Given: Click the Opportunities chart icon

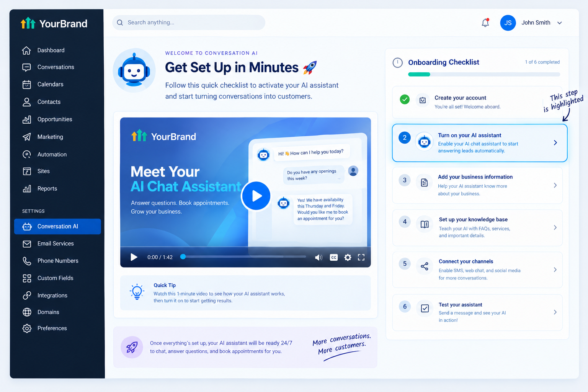Looking at the screenshot, I should click(x=26, y=119).
